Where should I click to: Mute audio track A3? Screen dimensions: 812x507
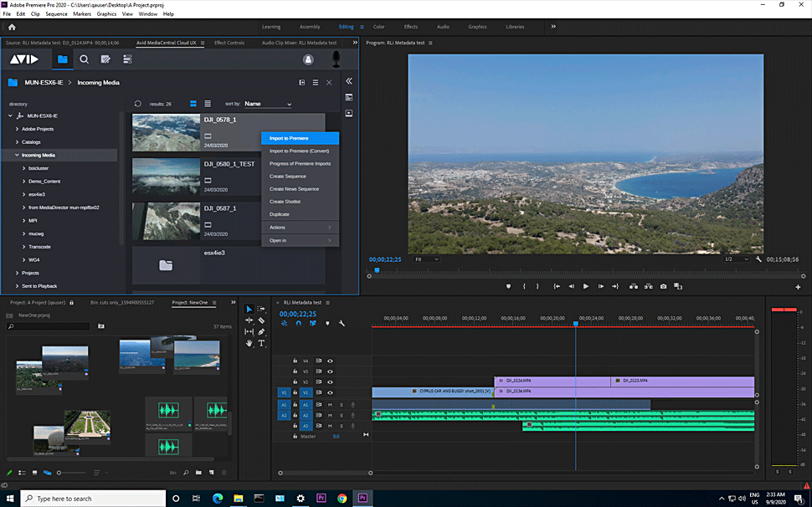click(330, 426)
